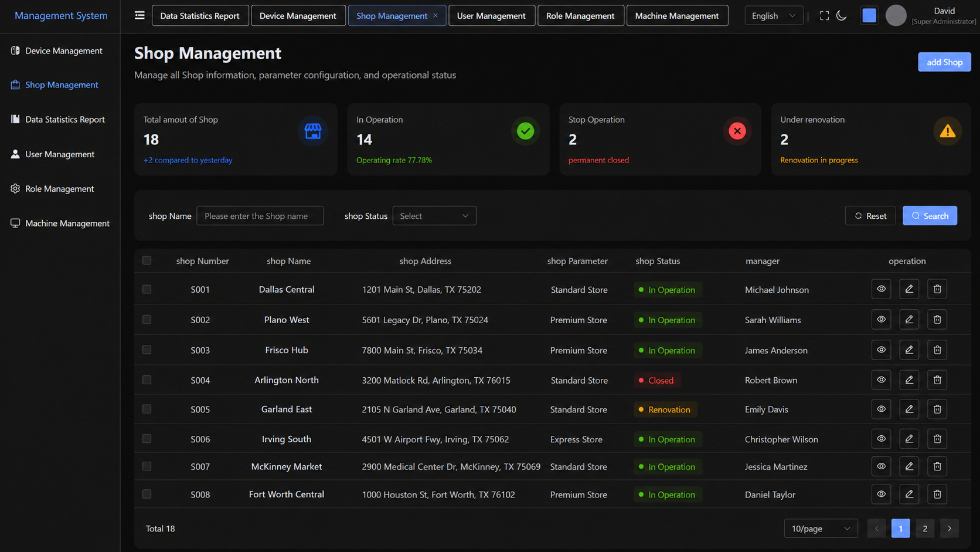980x552 pixels.
Task: Open the English language dropdown
Action: tap(774, 16)
